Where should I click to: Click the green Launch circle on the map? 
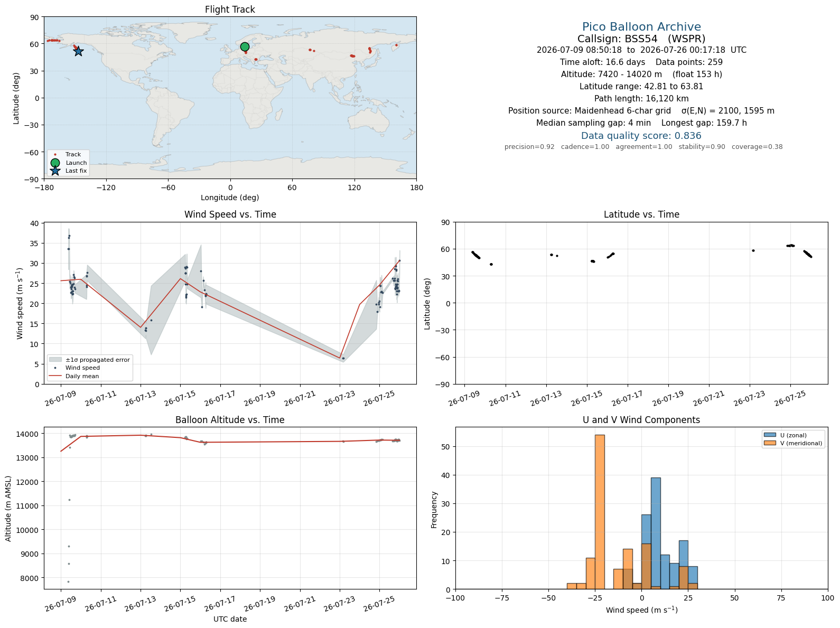tap(245, 47)
